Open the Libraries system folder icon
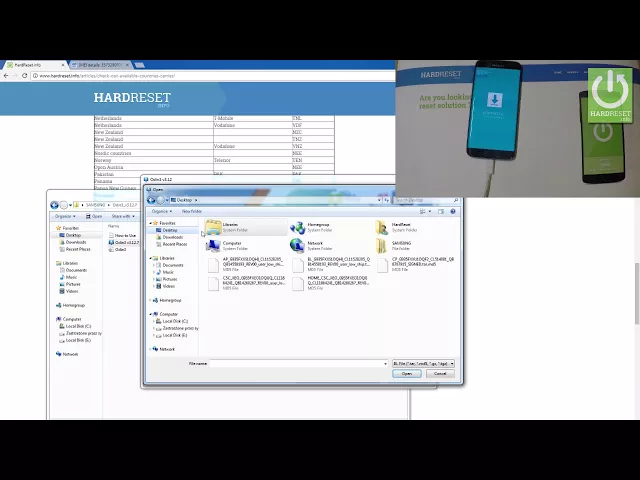This screenshot has height=480, width=640. [x=213, y=227]
